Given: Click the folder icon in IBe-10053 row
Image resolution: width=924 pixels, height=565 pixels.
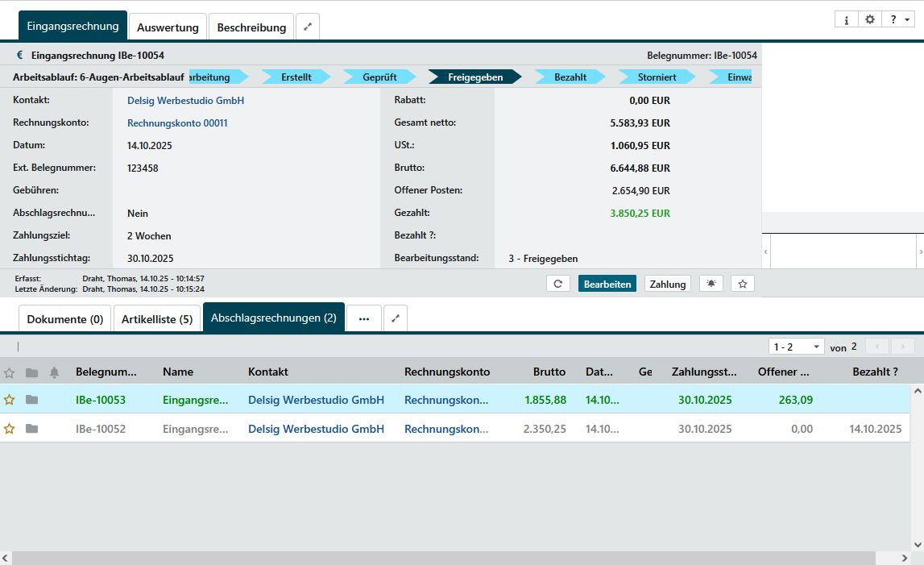Looking at the screenshot, I should 31,400.
